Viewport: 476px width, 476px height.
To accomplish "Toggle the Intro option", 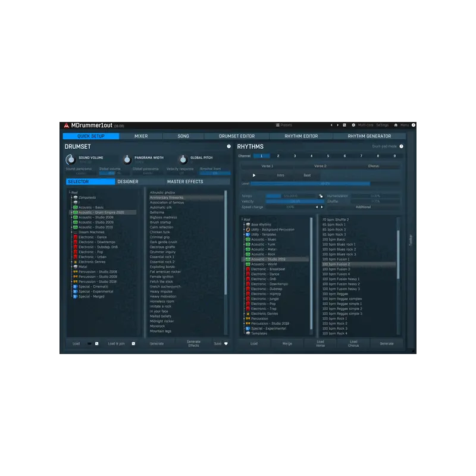I will (x=280, y=175).
